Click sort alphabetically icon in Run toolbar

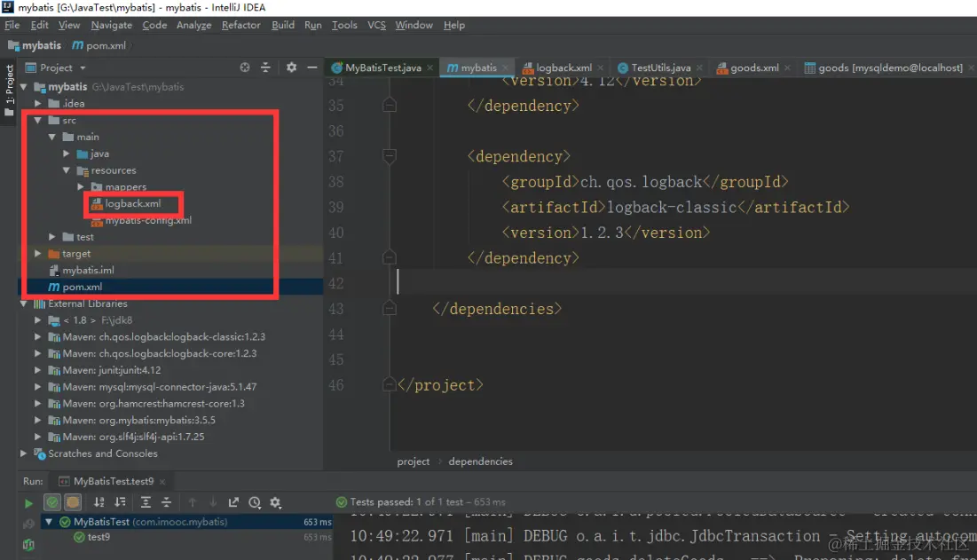pos(99,502)
